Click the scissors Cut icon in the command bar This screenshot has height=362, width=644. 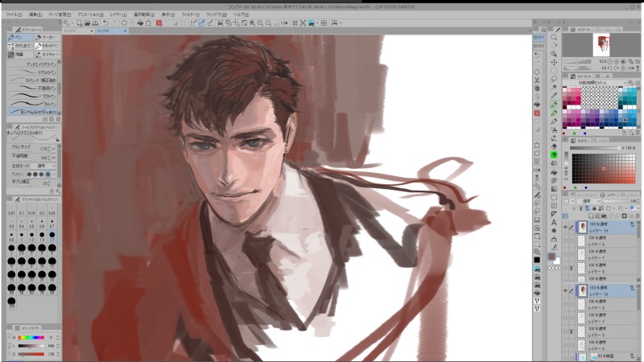pos(537,80)
